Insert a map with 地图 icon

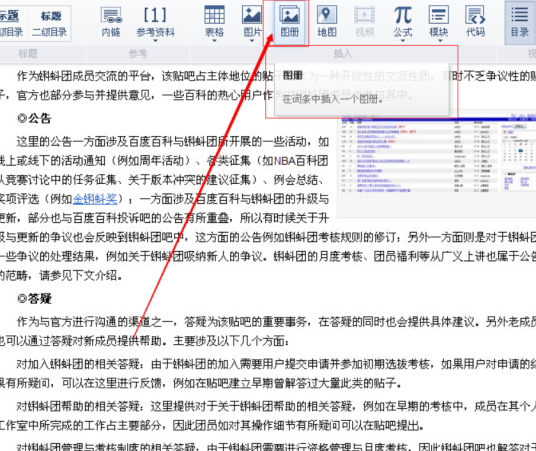pos(327,21)
